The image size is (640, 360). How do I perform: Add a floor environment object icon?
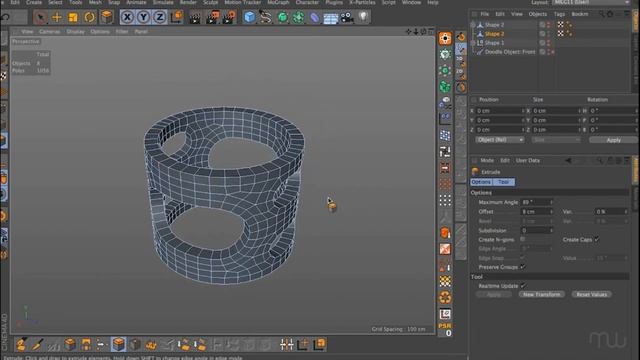coord(331,17)
